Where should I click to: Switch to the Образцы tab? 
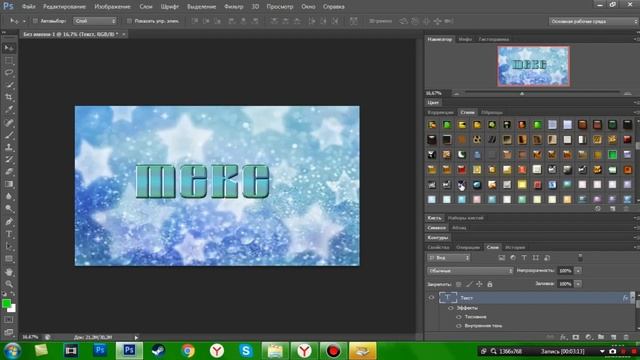pos(492,112)
